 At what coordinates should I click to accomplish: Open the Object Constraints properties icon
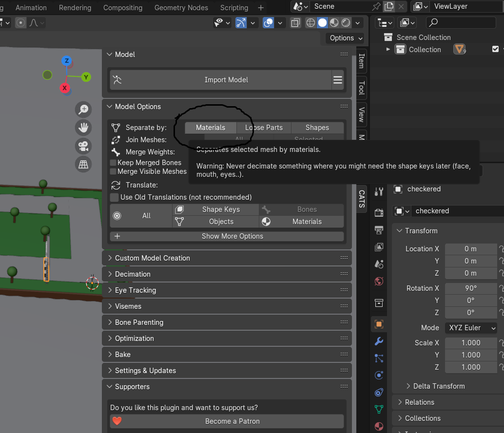pos(379,392)
